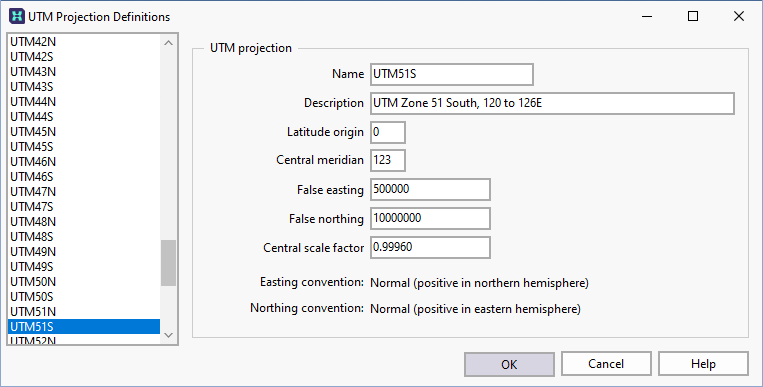Click the Central meridian field showing 123

(x=388, y=161)
